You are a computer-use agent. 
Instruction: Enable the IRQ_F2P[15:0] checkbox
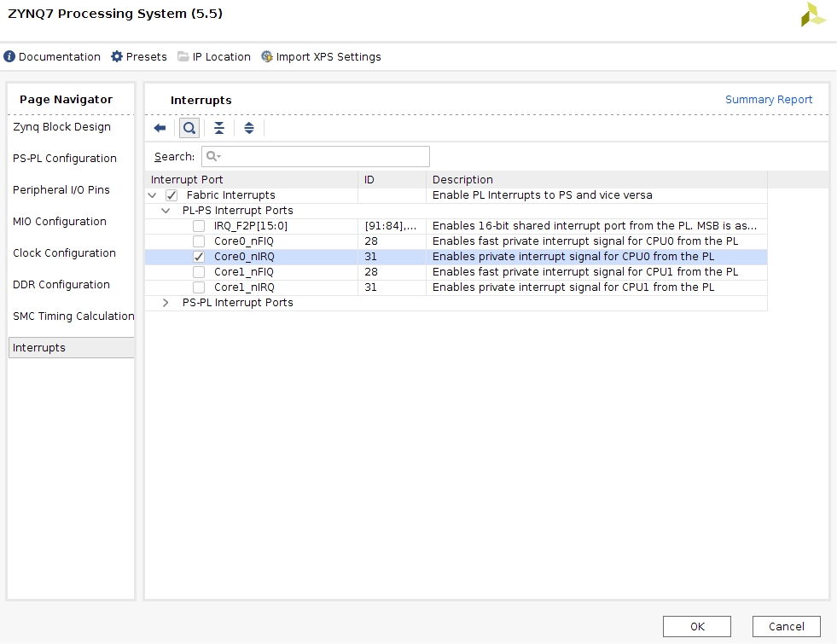[199, 226]
